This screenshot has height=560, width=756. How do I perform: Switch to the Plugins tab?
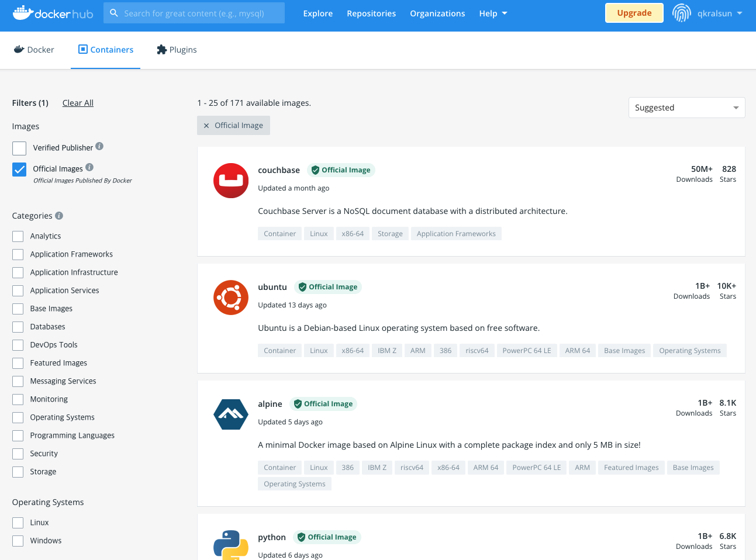177,50
